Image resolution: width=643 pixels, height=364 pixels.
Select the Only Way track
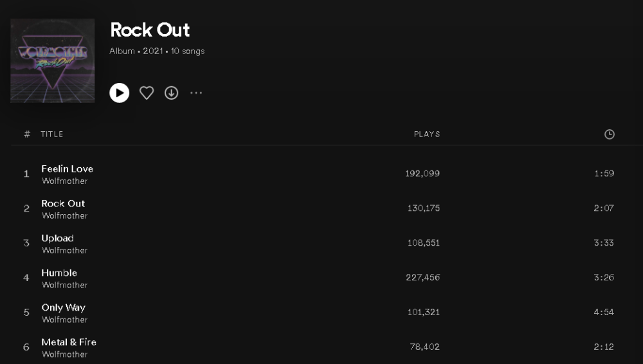[63, 307]
